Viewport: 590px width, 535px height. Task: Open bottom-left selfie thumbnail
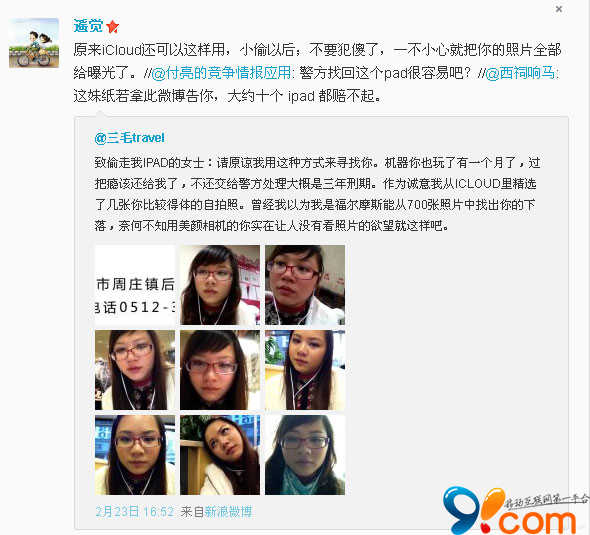tap(135, 455)
